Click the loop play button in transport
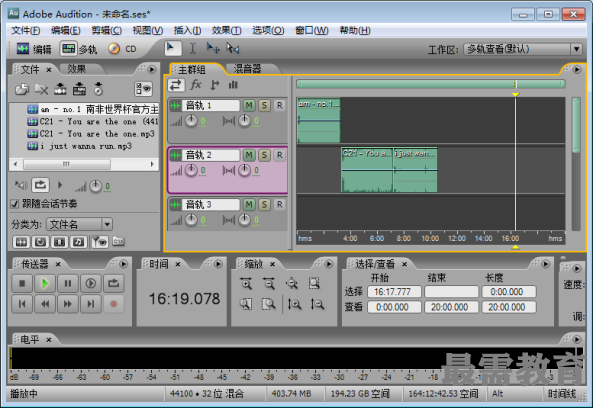Image resolution: width=593 pixels, height=409 pixels. point(113,283)
